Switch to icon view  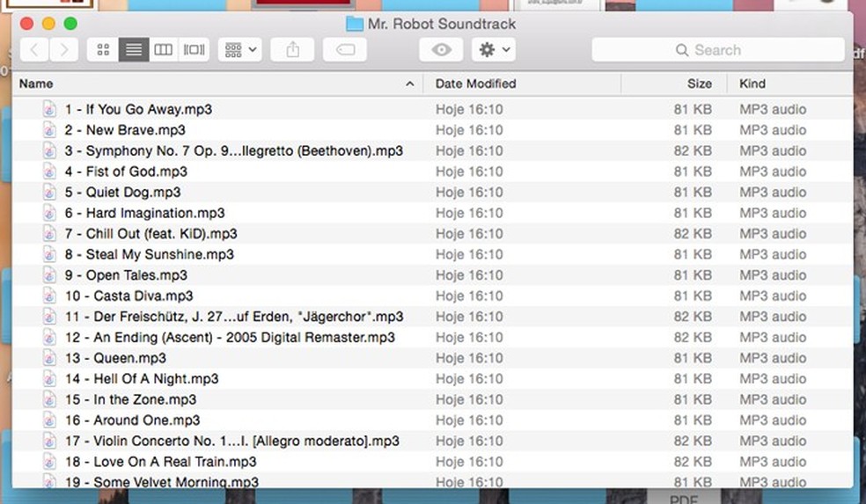(103, 50)
